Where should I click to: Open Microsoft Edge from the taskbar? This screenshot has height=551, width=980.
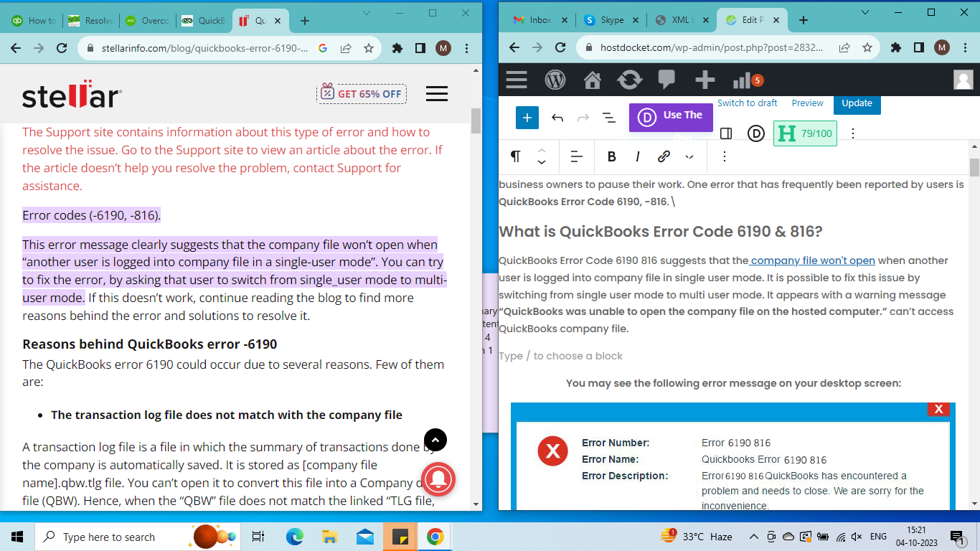coord(295,537)
